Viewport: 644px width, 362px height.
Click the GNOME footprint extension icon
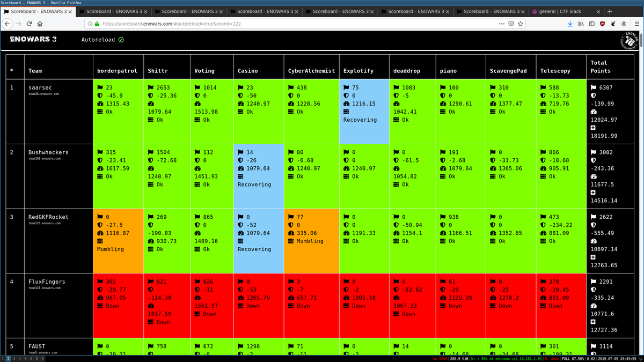[x=613, y=24]
